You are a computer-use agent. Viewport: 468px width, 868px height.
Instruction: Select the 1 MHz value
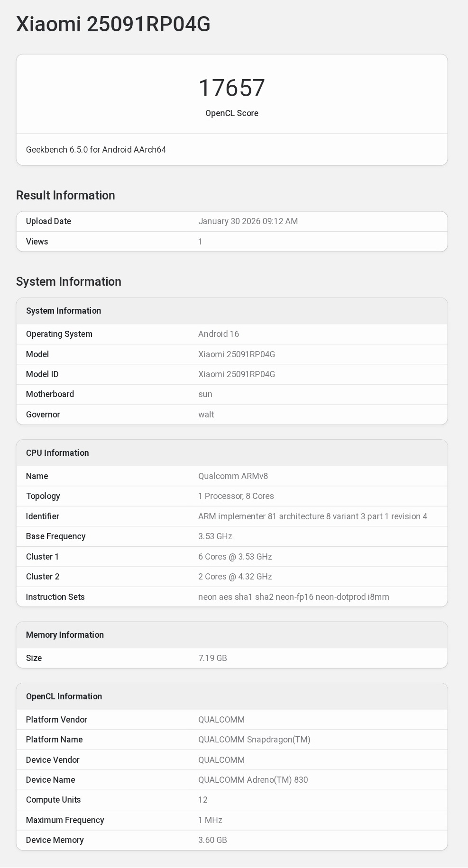(x=211, y=820)
